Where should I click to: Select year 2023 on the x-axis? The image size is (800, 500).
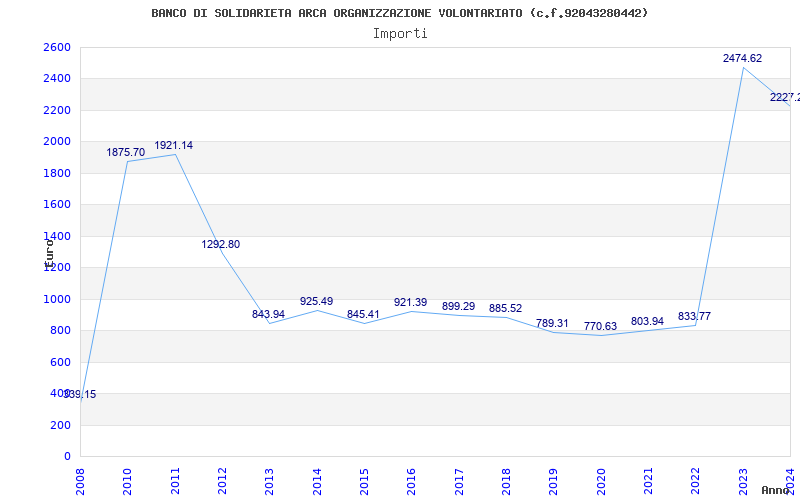tap(742, 479)
